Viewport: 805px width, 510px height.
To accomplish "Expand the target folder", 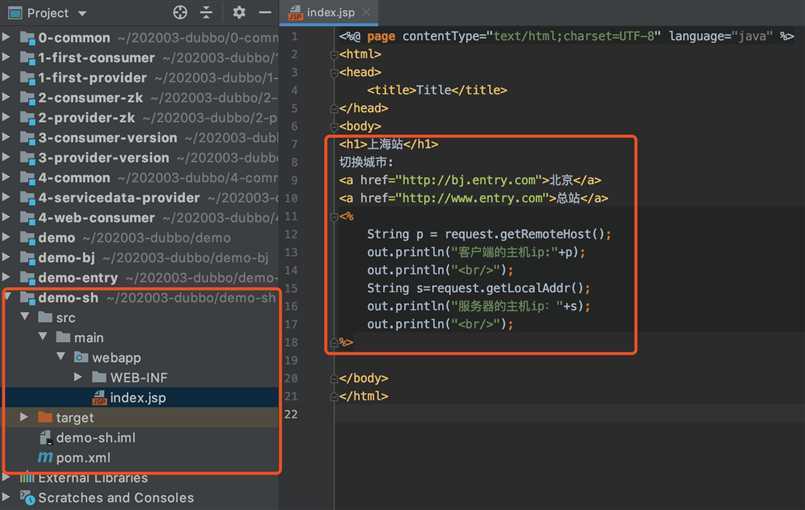I will click(24, 417).
